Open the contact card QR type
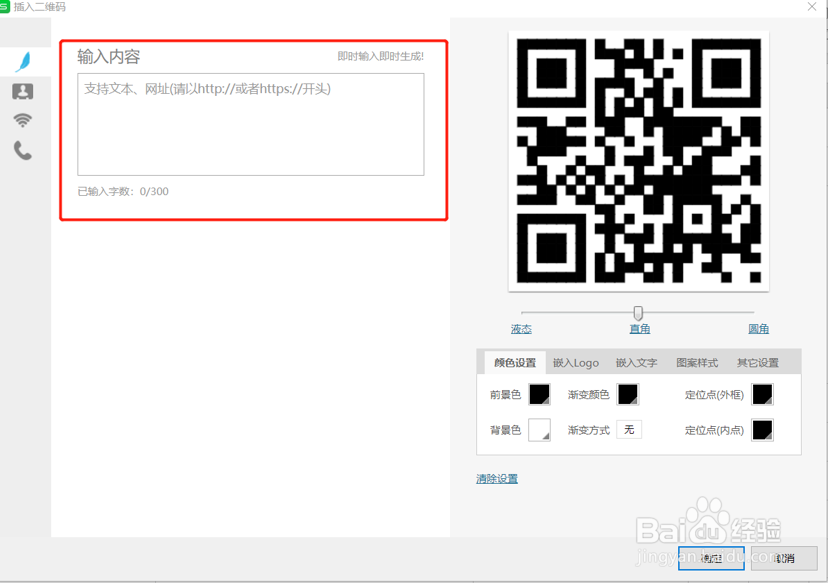 tap(23, 92)
